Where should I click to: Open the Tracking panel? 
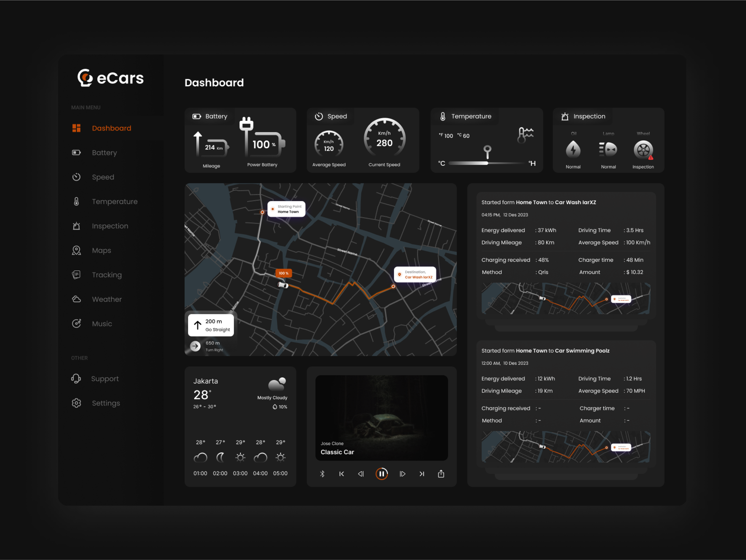107,275
